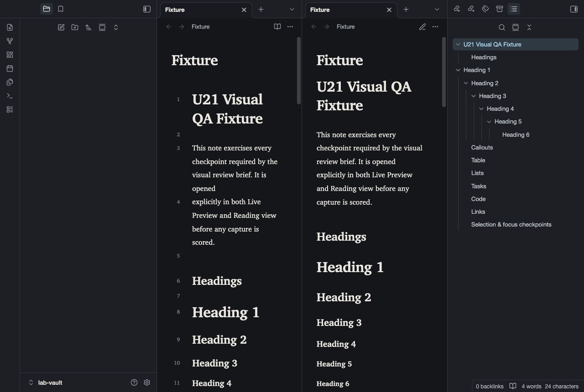Collapse Heading 3 chevron in the outline
The height and width of the screenshot is (392, 584).
click(474, 96)
